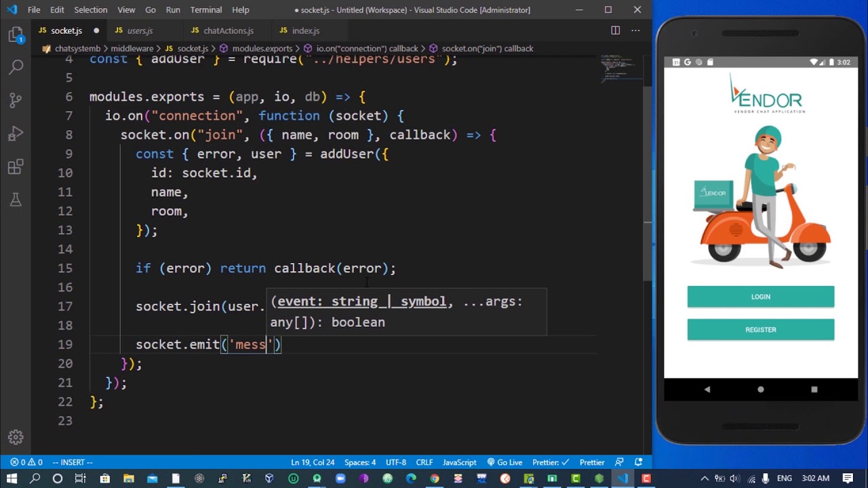The image size is (868, 488).
Task: Open the Windows Start menu
Action: [x=12, y=479]
